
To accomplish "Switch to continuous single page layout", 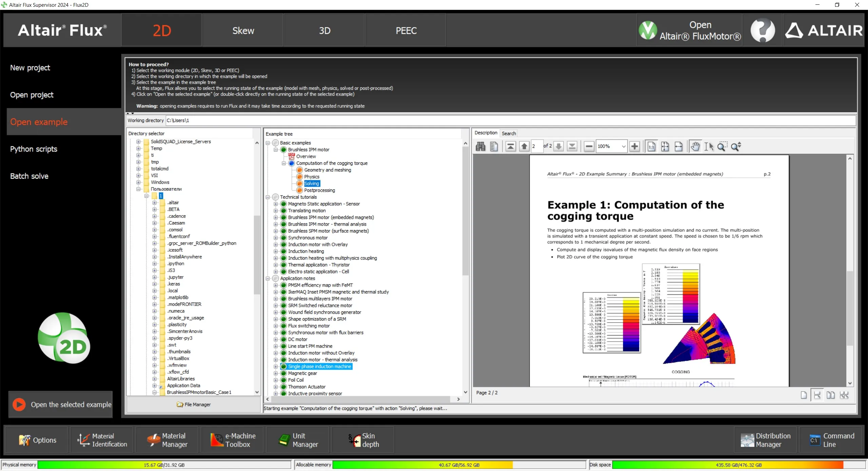I will [817, 395].
